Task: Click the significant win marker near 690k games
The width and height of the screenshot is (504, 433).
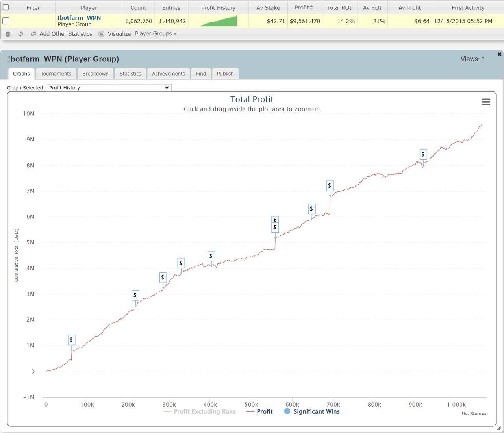Action: (330, 186)
